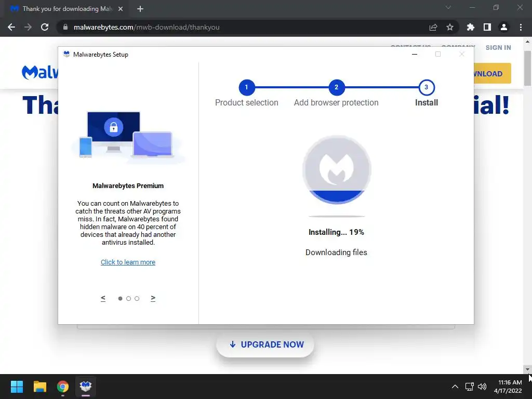Click the padlock site info icon
Screen dimensions: 532x399
(65, 27)
